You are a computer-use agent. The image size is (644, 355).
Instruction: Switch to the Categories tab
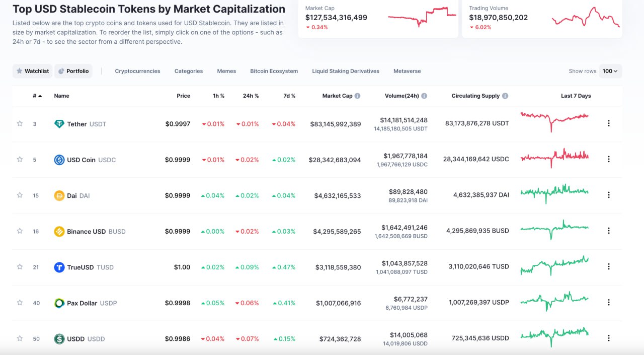[x=189, y=71]
